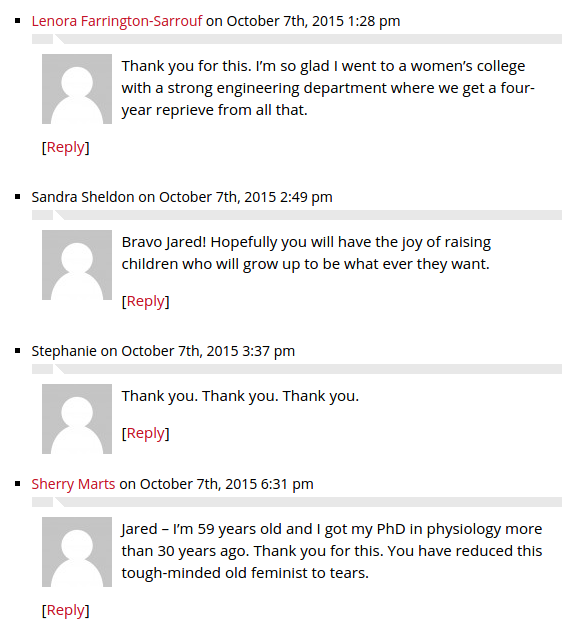Reply to Lenora Farrington-Sarrouf's comment
Image resolution: width=578 pixels, height=635 pixels.
[x=66, y=147]
